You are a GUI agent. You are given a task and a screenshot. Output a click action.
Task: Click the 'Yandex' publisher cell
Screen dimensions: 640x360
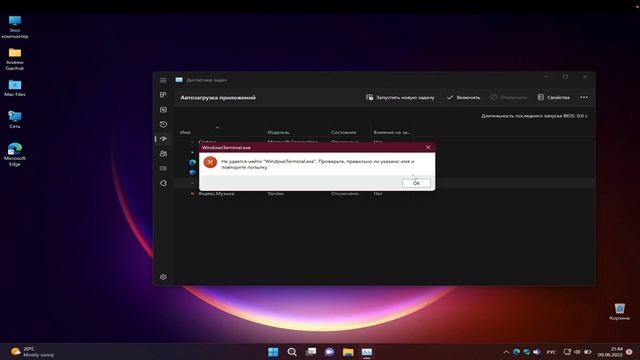(276, 193)
